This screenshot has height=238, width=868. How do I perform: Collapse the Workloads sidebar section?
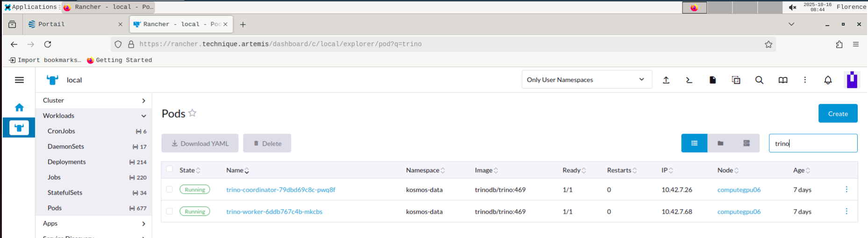143,116
